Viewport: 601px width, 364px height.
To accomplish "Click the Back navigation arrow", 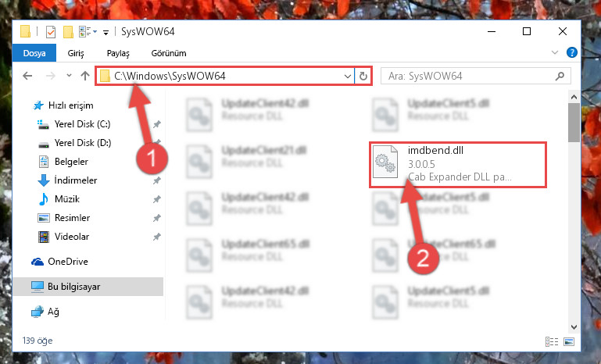I will point(27,76).
